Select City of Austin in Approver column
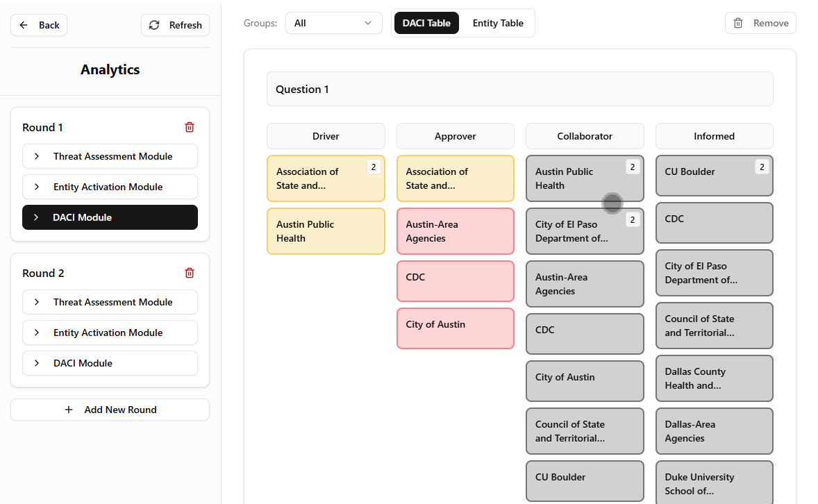 [455, 328]
